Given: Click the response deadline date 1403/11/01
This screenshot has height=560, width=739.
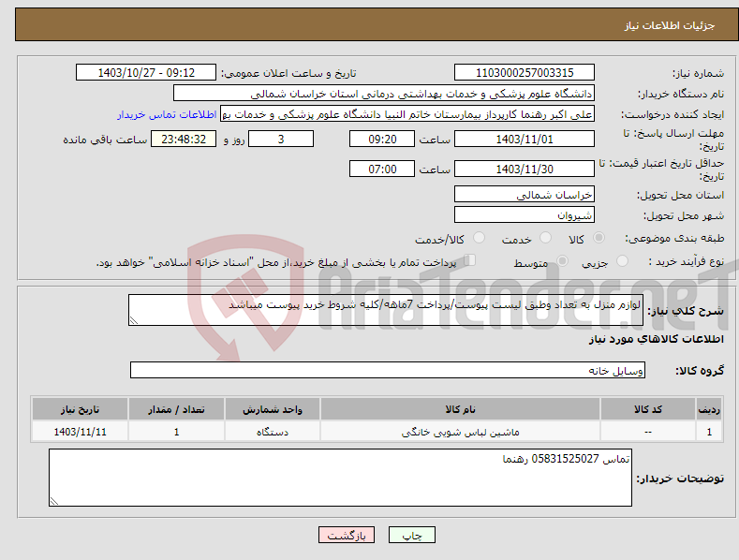Looking at the screenshot, I should click(525, 139).
